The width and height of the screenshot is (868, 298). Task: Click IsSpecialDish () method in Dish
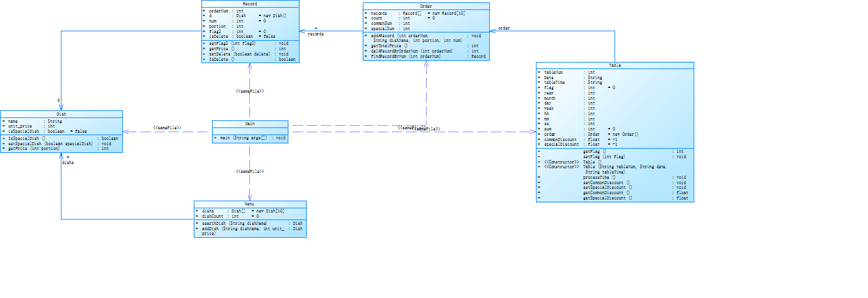click(x=61, y=139)
